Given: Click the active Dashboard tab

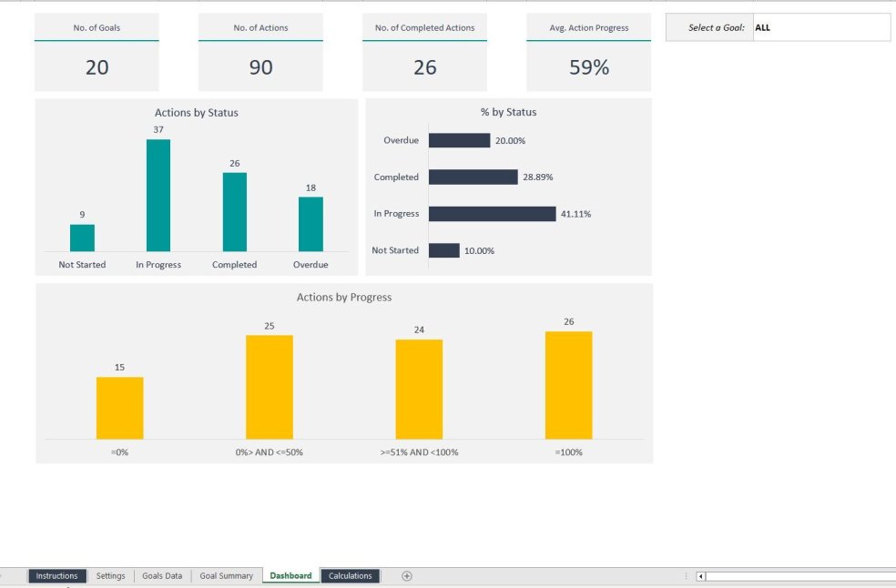Looking at the screenshot, I should 290,575.
